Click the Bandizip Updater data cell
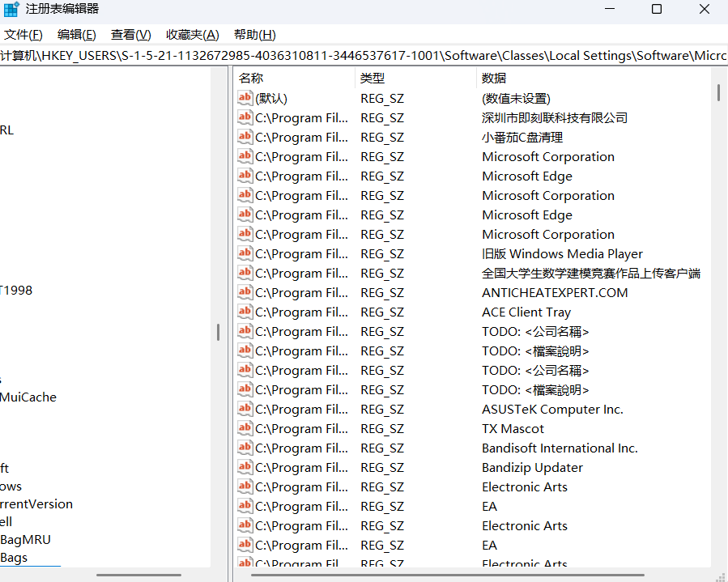This screenshot has height=582, width=728. pyautogui.click(x=533, y=468)
